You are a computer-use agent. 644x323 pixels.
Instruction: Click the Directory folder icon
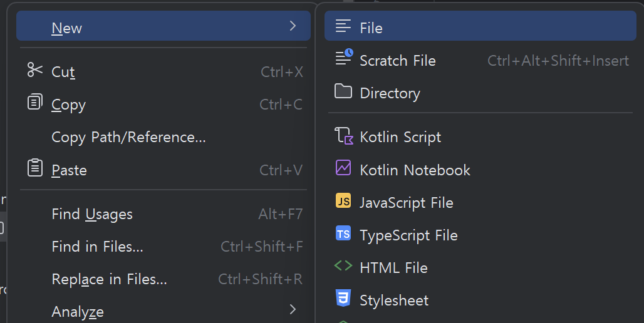tap(343, 92)
